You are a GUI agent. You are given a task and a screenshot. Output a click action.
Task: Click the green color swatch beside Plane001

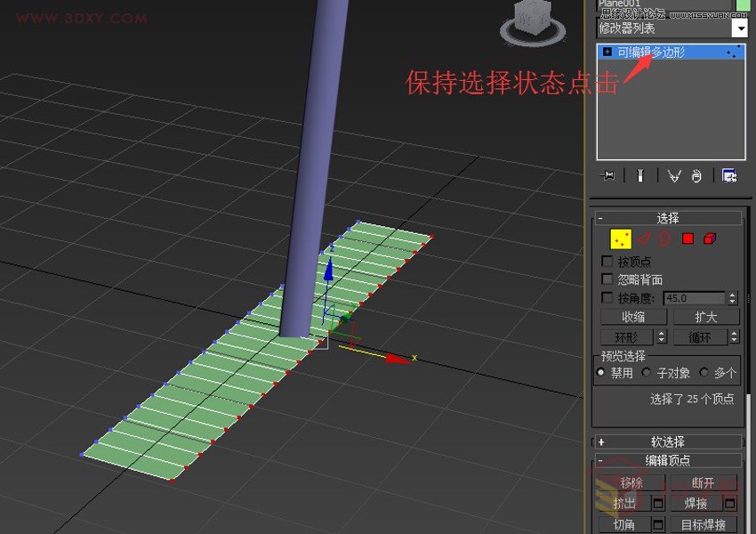744,7
